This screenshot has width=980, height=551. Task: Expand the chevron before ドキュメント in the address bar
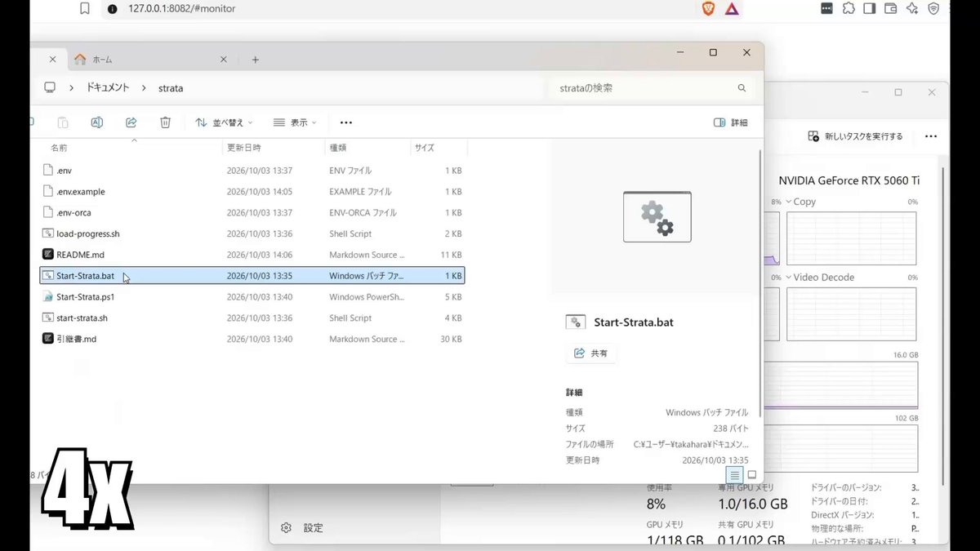72,87
